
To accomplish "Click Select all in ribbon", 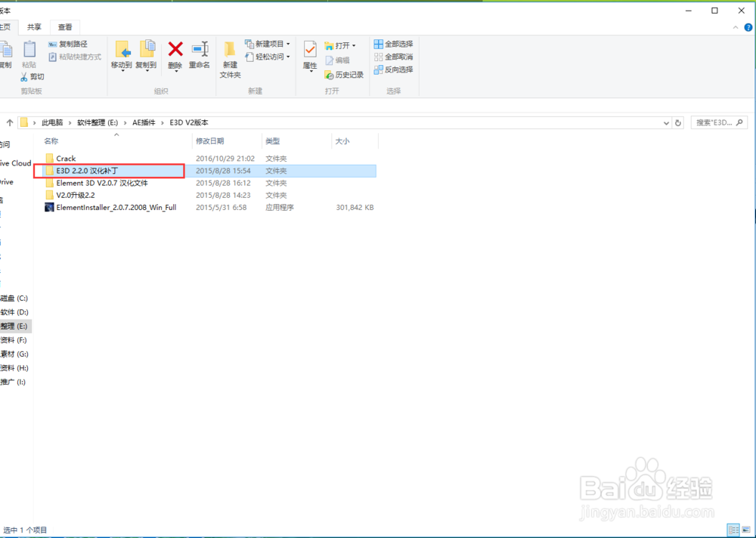I will (x=393, y=44).
